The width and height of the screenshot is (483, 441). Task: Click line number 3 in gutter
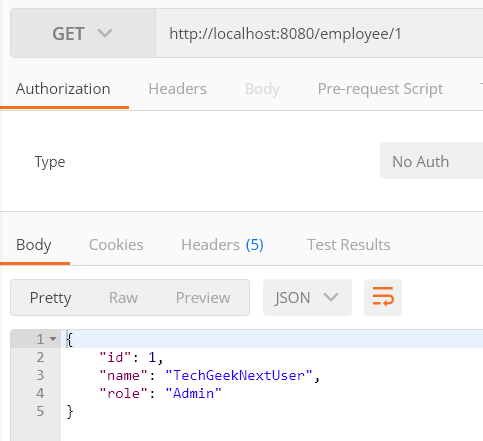(40, 375)
